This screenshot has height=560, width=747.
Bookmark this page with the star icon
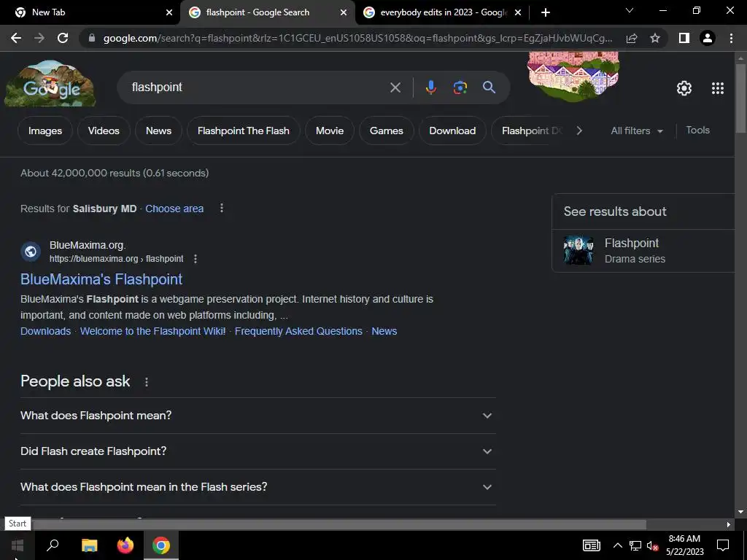coord(655,38)
